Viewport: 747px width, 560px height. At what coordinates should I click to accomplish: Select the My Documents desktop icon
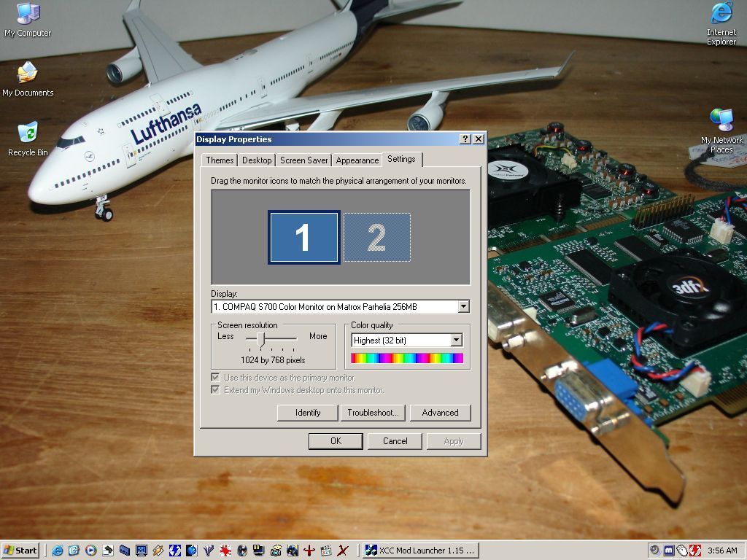pos(28,79)
